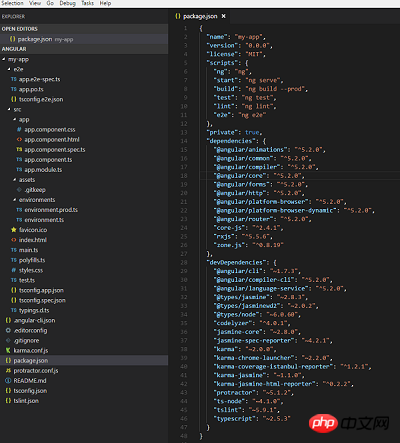Collapse the assets folder arrow
Image resolution: width=400 pixels, height=443 pixels.
coord(14,180)
